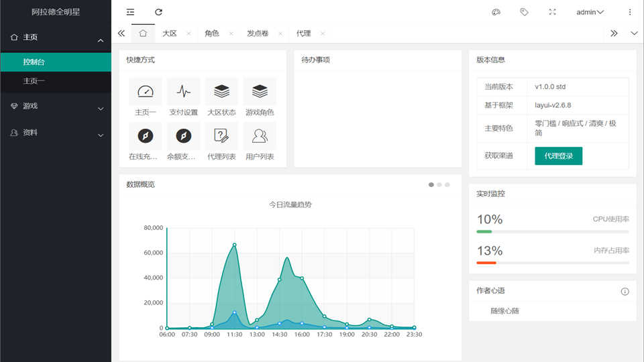This screenshot has width=644, height=362.
Task: Click the refresh icon in top bar
Action: pyautogui.click(x=158, y=12)
